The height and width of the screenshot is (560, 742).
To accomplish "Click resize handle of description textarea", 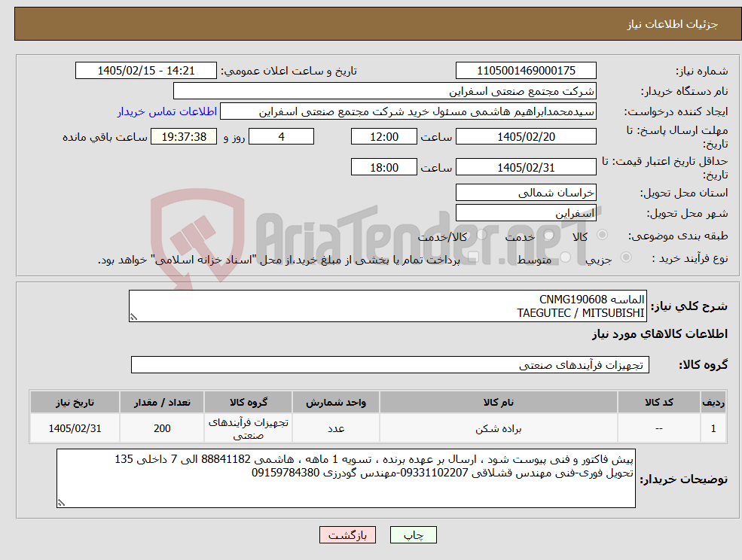I will coord(133,318).
